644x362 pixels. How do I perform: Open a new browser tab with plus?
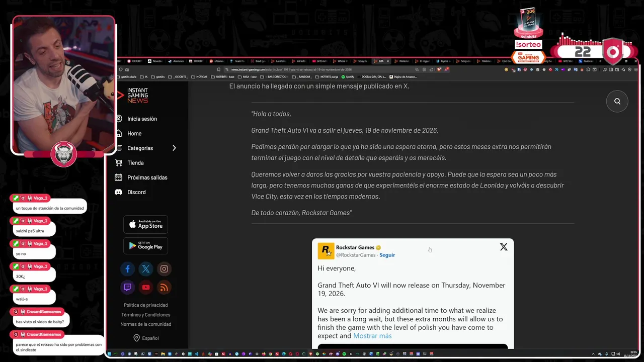pyautogui.click(x=600, y=61)
